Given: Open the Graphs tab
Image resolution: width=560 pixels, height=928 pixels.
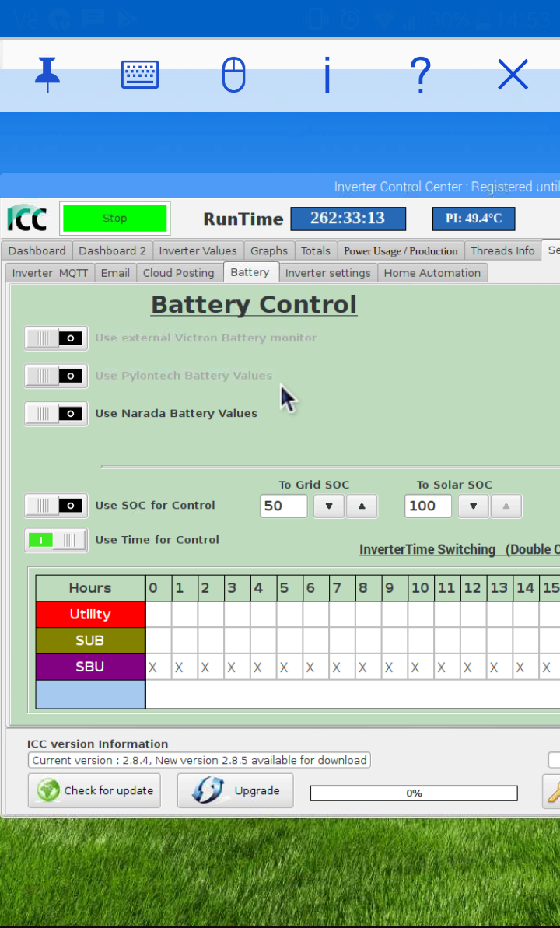Looking at the screenshot, I should pos(269,250).
